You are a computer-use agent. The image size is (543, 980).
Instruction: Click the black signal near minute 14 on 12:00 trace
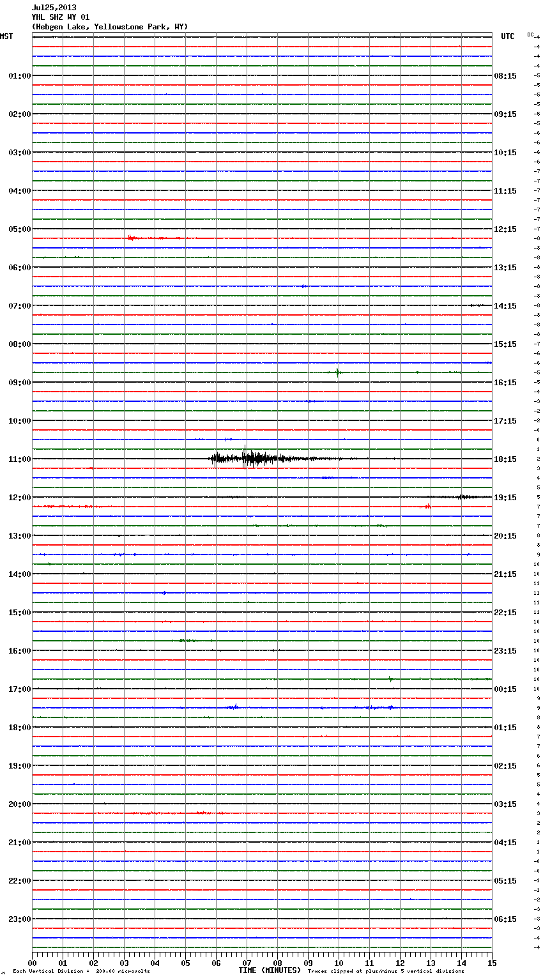tap(463, 497)
